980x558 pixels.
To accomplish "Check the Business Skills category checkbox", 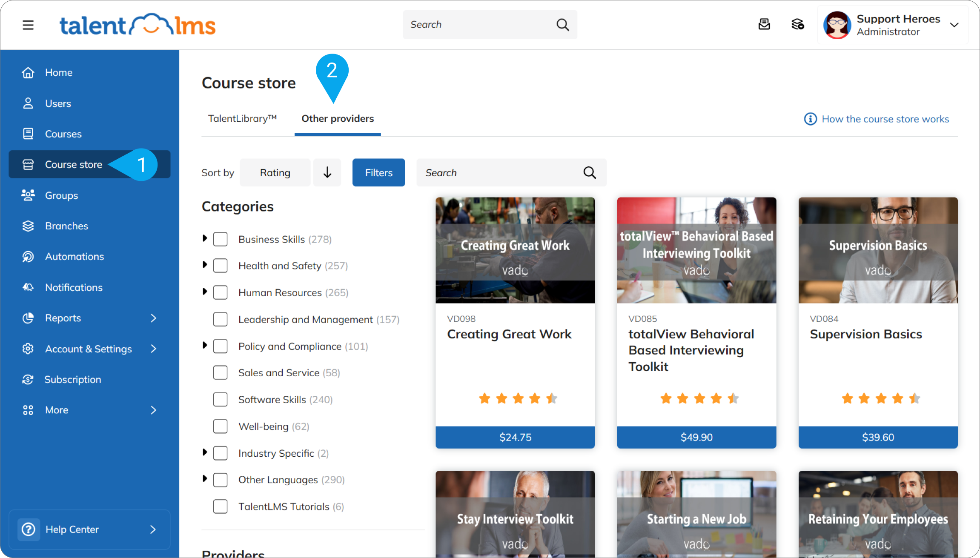I will (x=221, y=239).
